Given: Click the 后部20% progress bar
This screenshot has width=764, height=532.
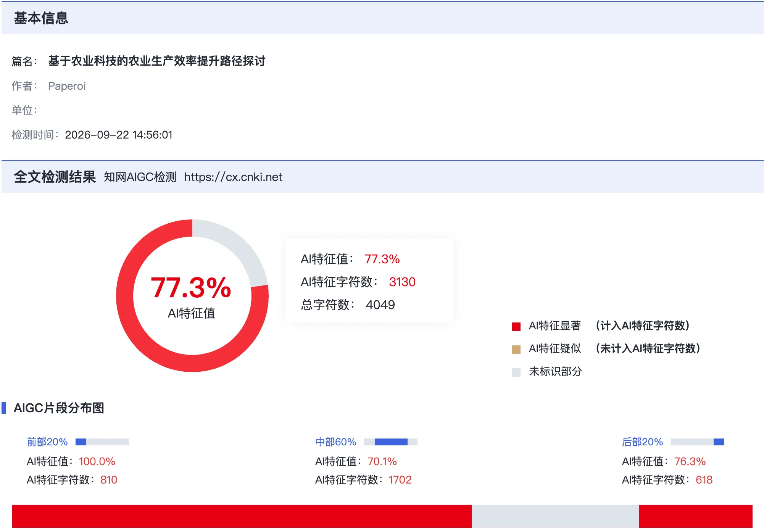Looking at the screenshot, I should 698,442.
